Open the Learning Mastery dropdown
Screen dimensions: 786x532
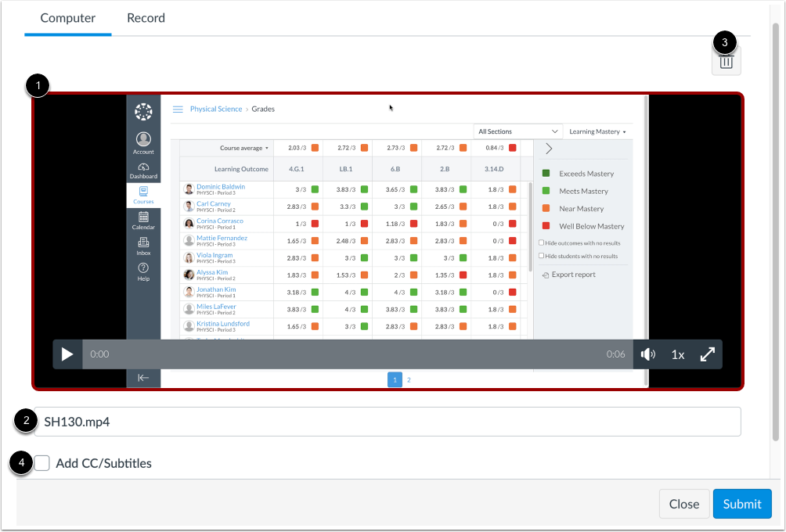point(597,131)
